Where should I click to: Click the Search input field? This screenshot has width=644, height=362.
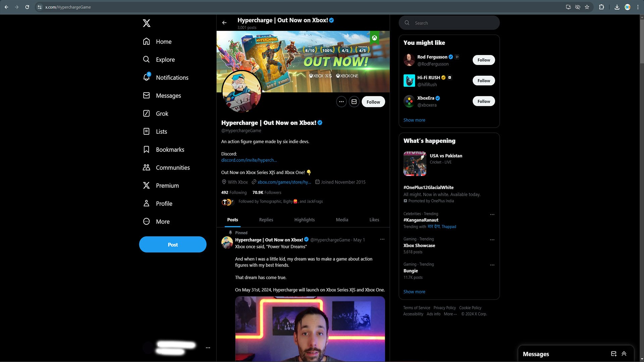449,23
